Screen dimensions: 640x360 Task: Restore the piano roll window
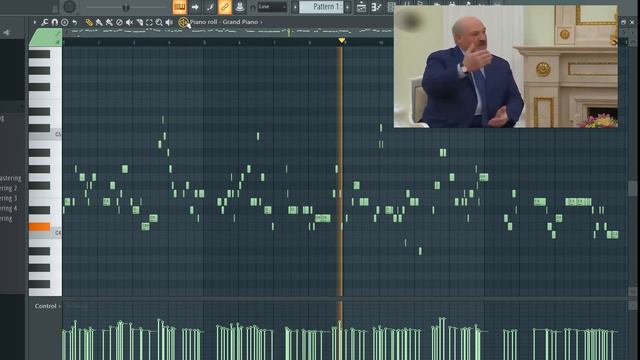pos(623,22)
